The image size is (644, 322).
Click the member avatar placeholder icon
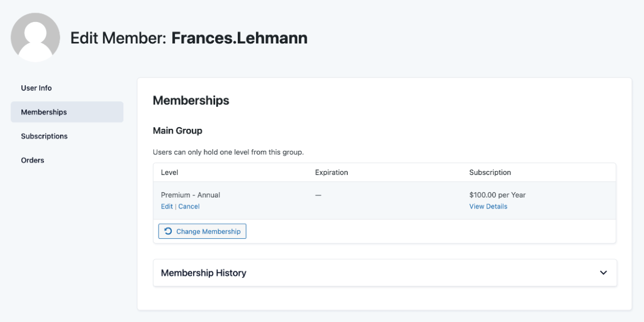coord(35,37)
